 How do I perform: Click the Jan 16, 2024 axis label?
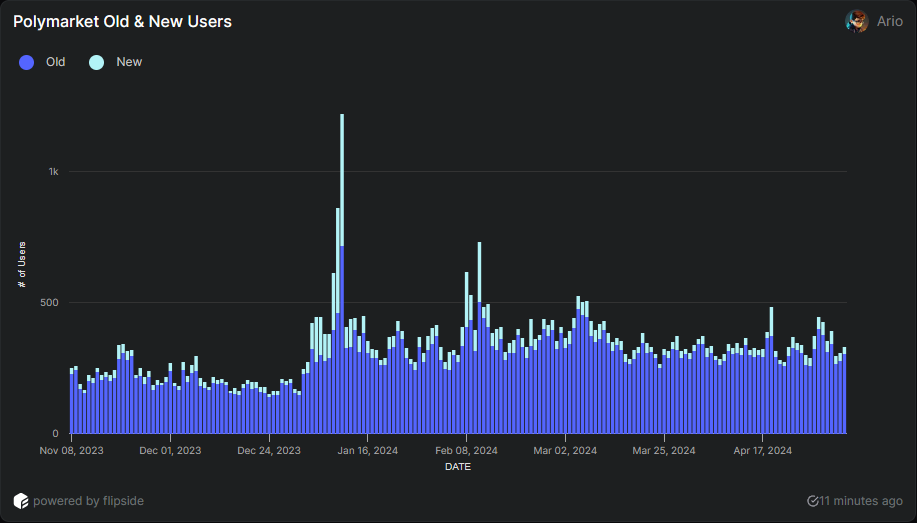(368, 450)
